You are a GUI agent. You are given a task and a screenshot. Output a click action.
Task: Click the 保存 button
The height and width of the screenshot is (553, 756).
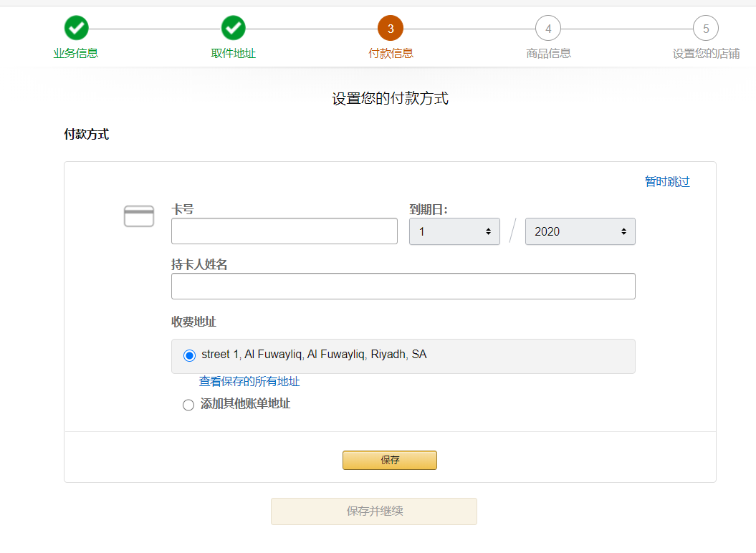(390, 460)
